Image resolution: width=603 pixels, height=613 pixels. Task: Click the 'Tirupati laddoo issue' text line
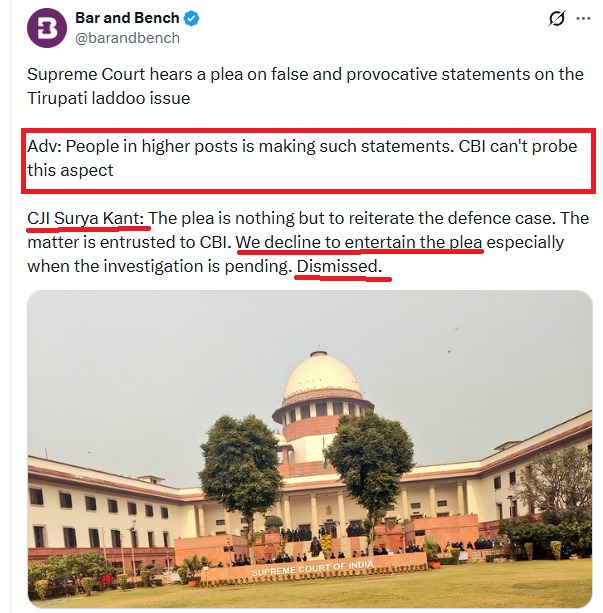pyautogui.click(x=109, y=98)
